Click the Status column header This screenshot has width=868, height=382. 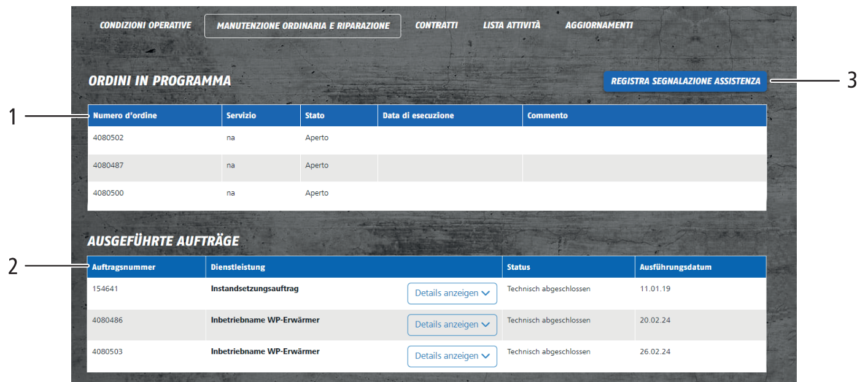[568, 267]
